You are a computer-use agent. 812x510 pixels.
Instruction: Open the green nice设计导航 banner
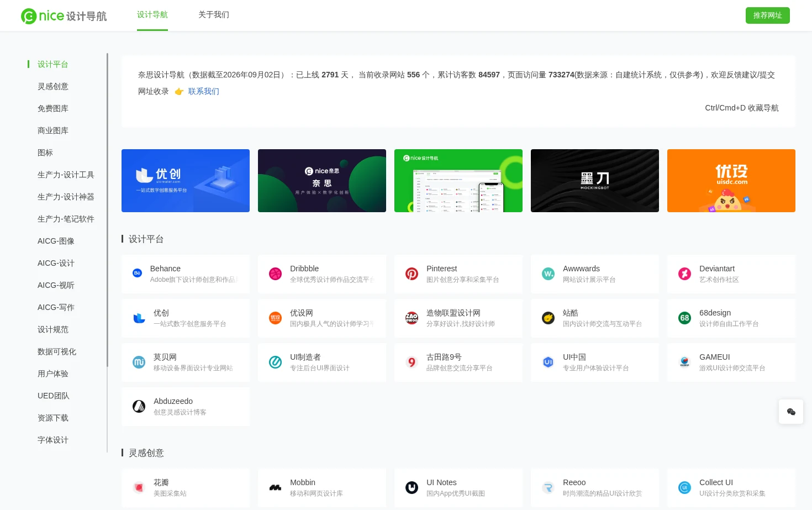458,181
